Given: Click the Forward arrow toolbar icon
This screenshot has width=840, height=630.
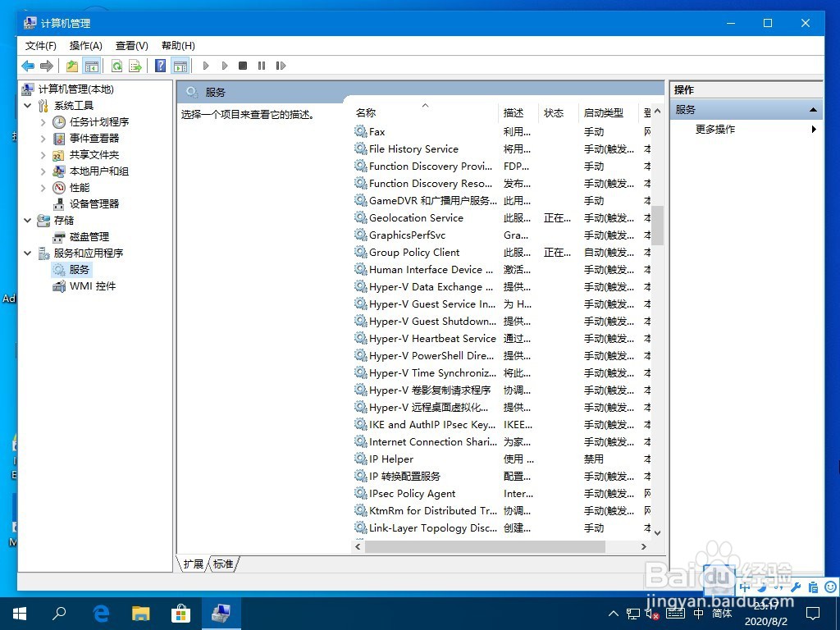Looking at the screenshot, I should click(47, 66).
